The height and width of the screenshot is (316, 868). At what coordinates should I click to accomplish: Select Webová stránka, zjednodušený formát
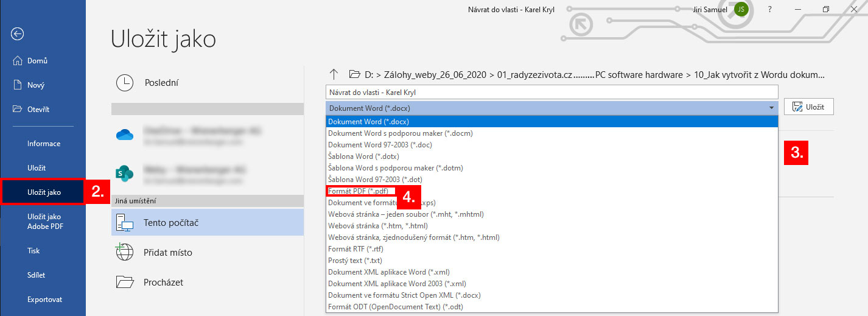pos(551,237)
